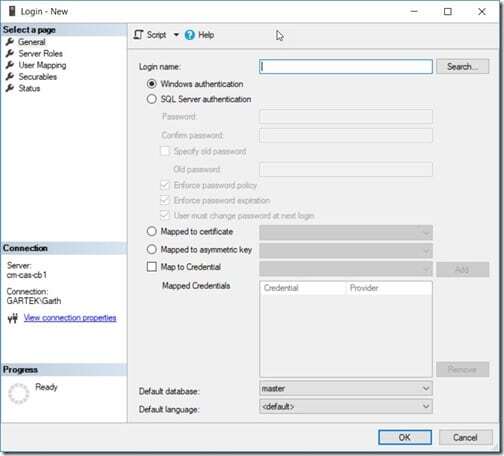Click the Add credential button

point(463,269)
